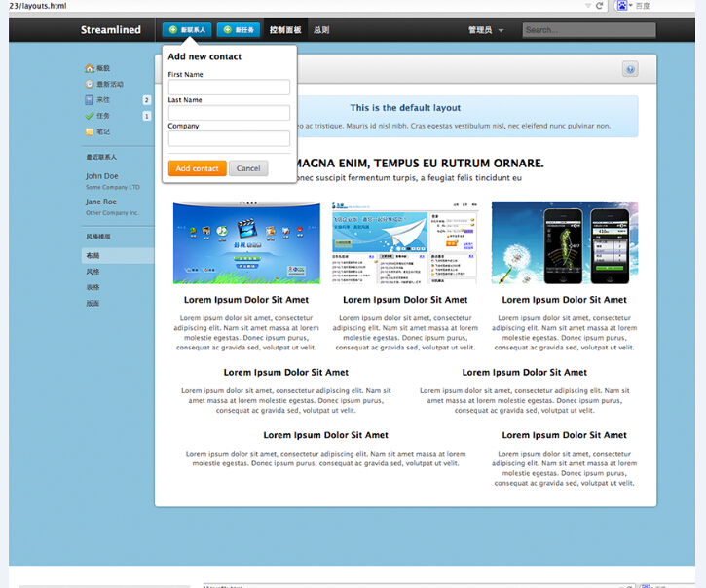The width and height of the screenshot is (706, 588).
Task: Select the 来往 inbox icon in sidebar
Action: point(89,99)
